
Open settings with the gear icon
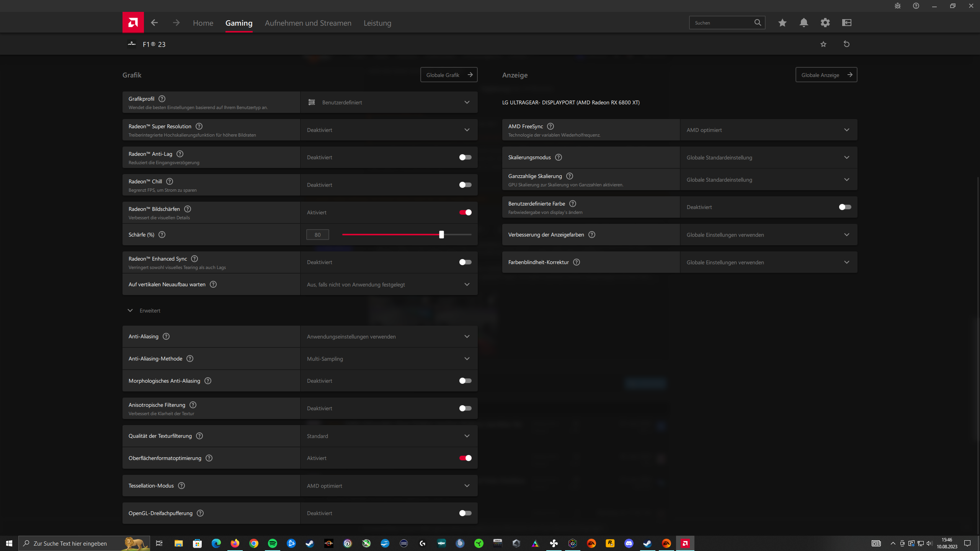point(825,23)
